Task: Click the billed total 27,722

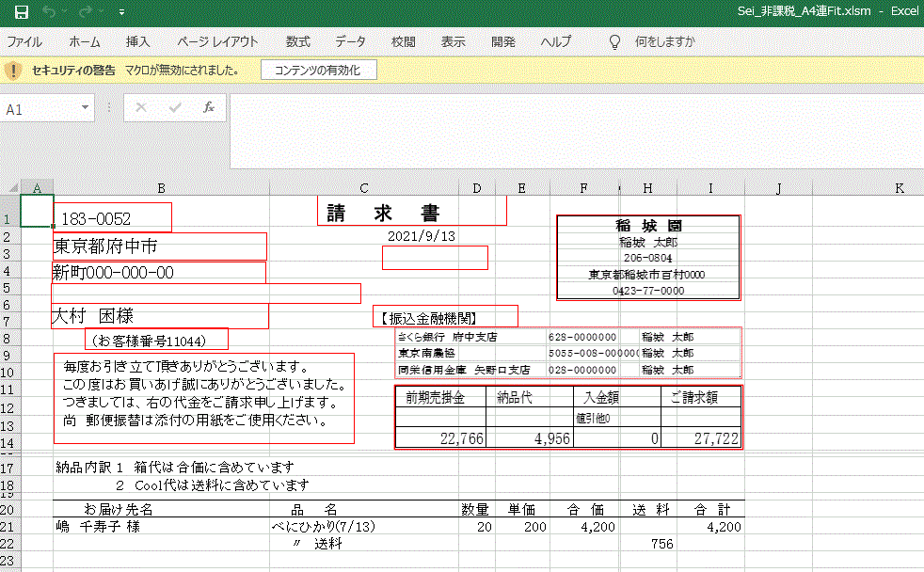Action: coord(716,438)
